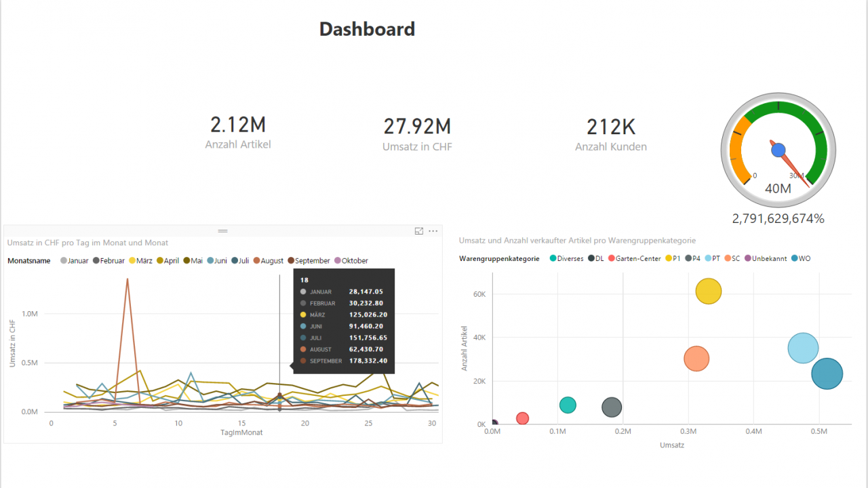Click the PT legend entry
The image size is (868, 488).
coord(712,258)
